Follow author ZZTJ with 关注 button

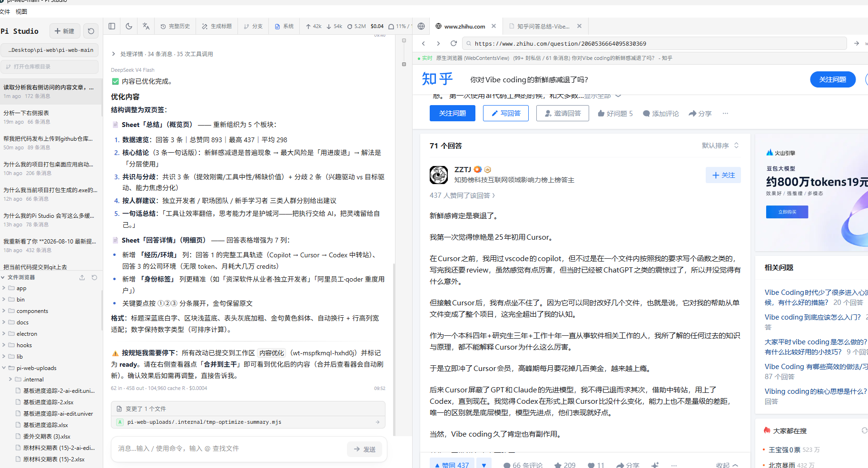tap(723, 175)
